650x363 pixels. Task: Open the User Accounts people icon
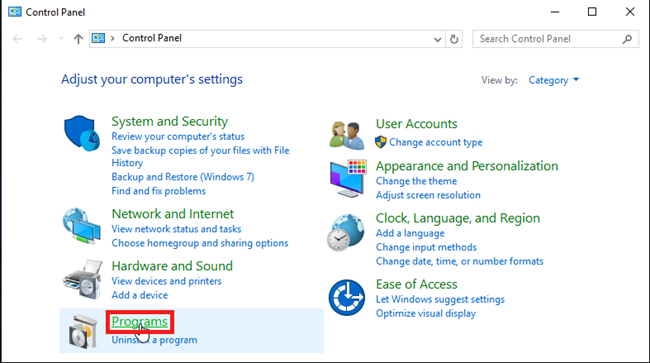pyautogui.click(x=347, y=135)
